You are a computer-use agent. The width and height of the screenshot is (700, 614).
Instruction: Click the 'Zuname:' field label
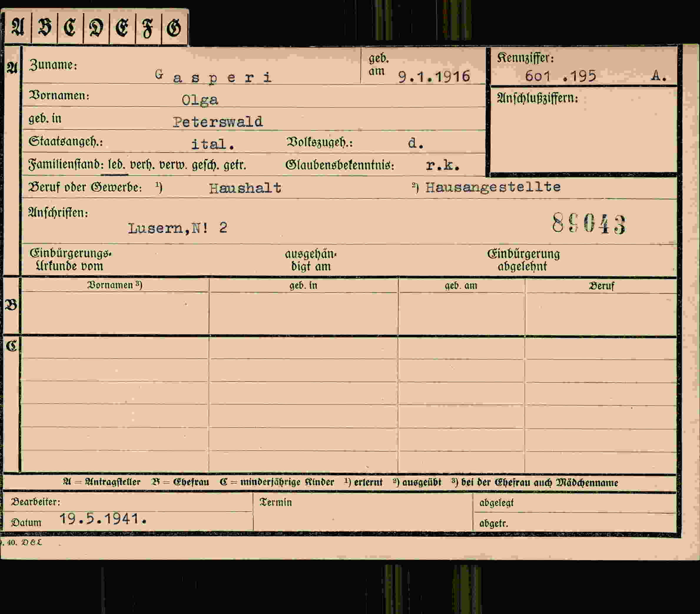(53, 65)
